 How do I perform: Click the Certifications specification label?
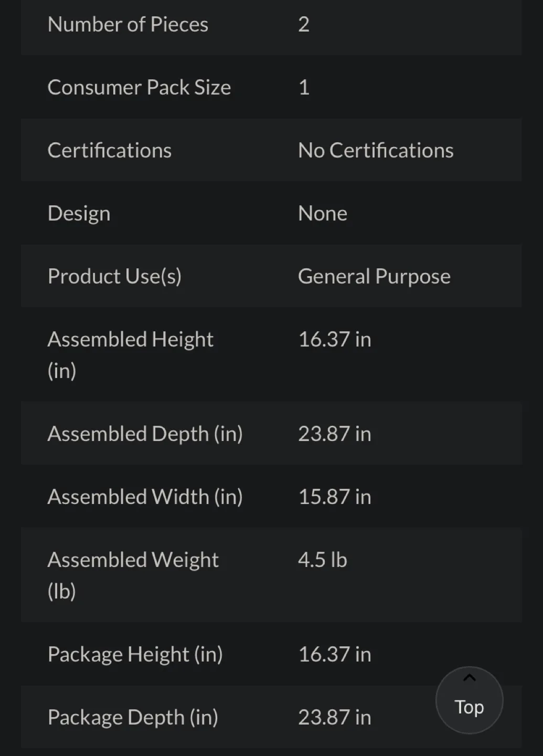110,151
